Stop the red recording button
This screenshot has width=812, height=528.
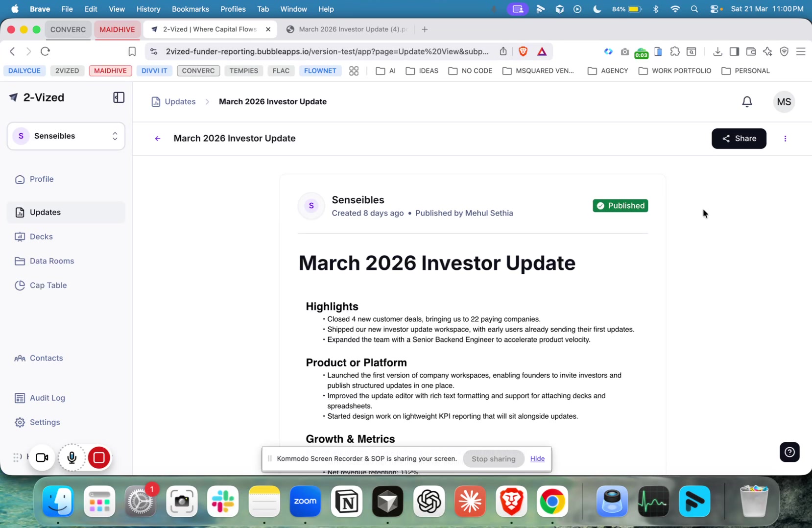(99, 457)
